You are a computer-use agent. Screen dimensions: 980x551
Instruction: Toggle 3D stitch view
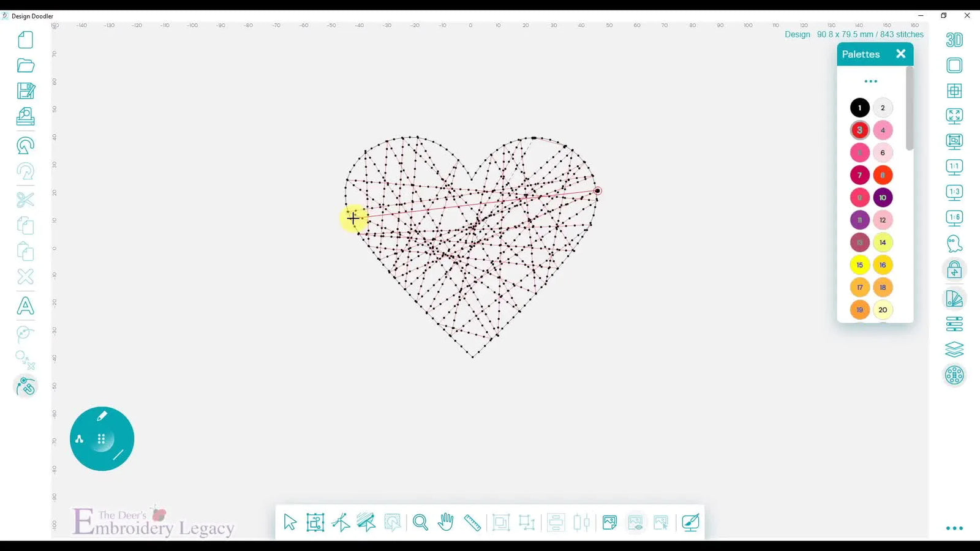pos(954,40)
